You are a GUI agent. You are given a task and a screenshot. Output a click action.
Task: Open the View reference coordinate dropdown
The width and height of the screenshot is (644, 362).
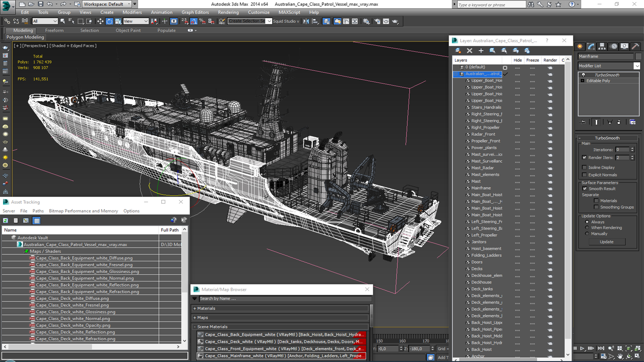[136, 21]
